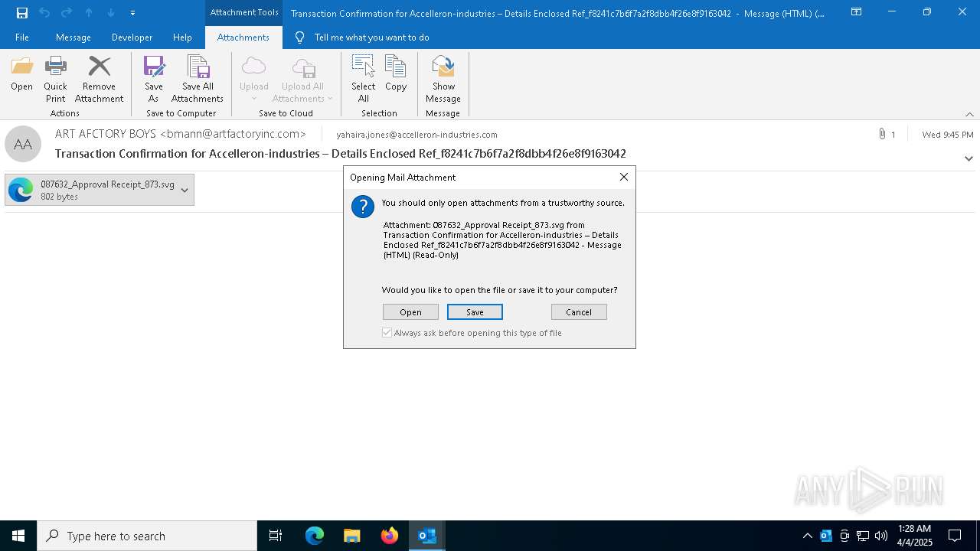Close the Opening Mail Attachment dialog
The width and height of the screenshot is (980, 551).
[624, 177]
